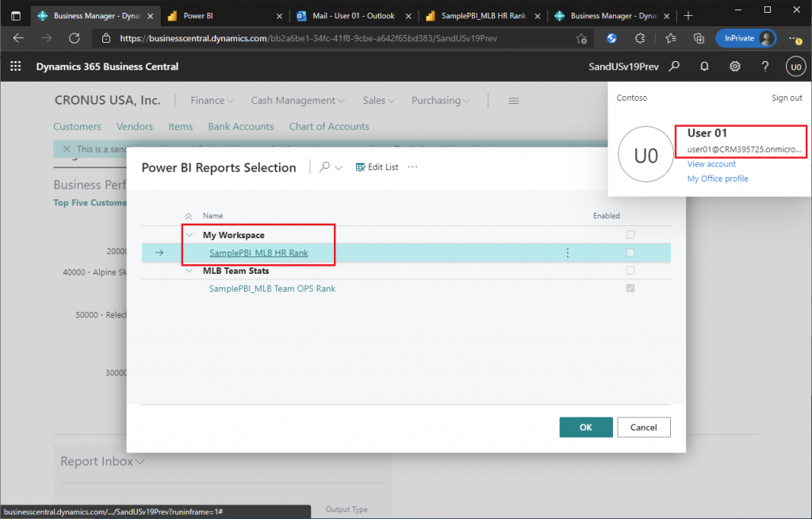Open browser extensions puzzle icon
Viewport: 812px width, 519px height.
tap(640, 38)
